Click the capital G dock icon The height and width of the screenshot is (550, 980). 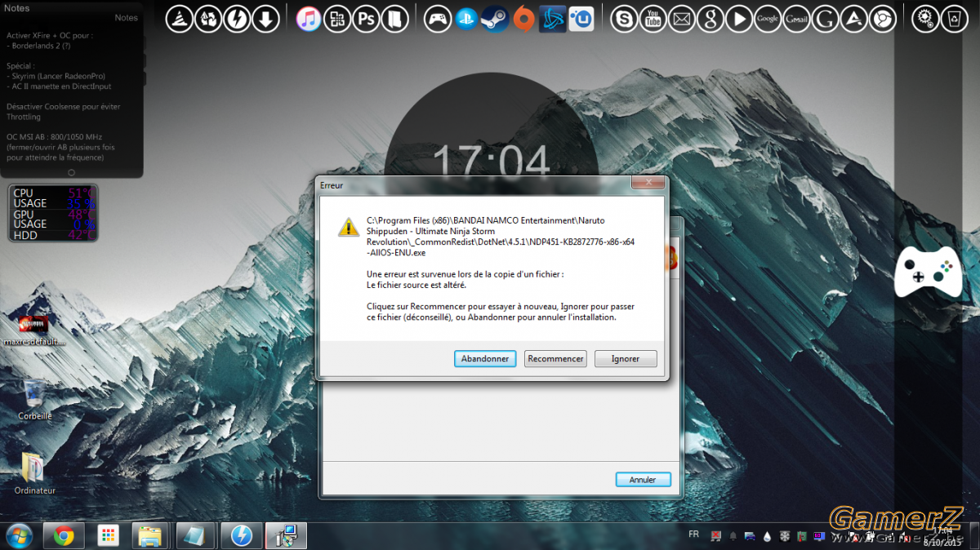pos(825,19)
